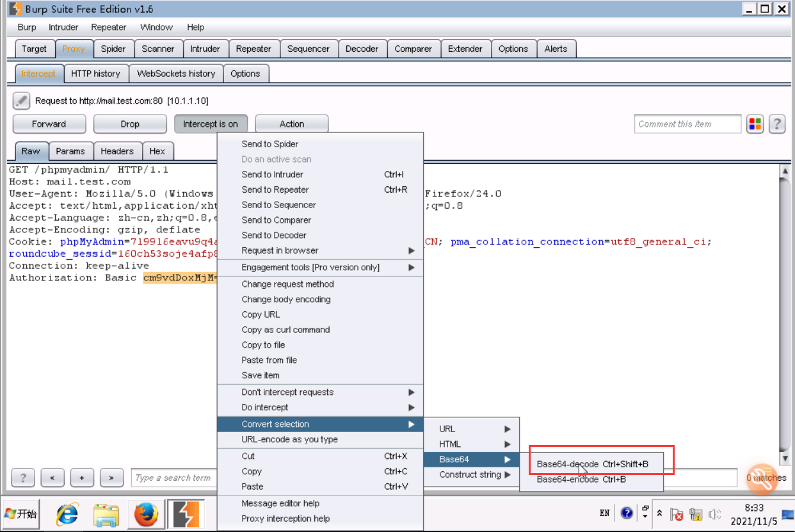Expand Engagement tools submenu

[x=320, y=267]
